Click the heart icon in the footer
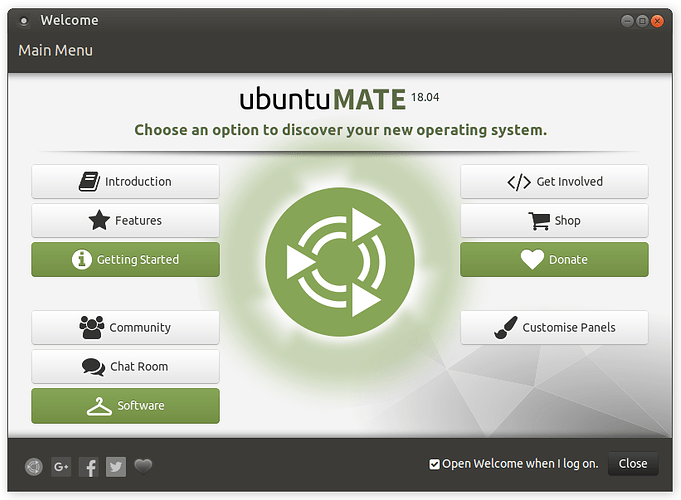Screen dimensions: 681x500 (x=143, y=466)
